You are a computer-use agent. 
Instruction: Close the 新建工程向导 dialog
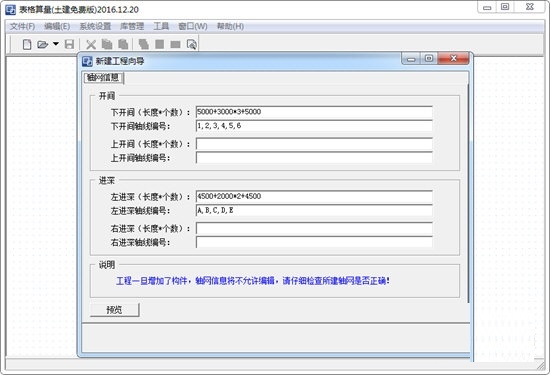click(453, 58)
